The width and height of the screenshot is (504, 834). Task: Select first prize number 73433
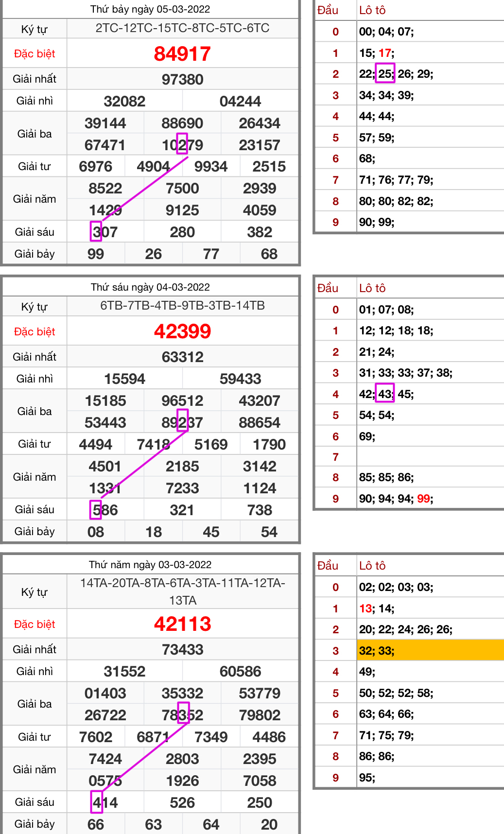click(182, 649)
